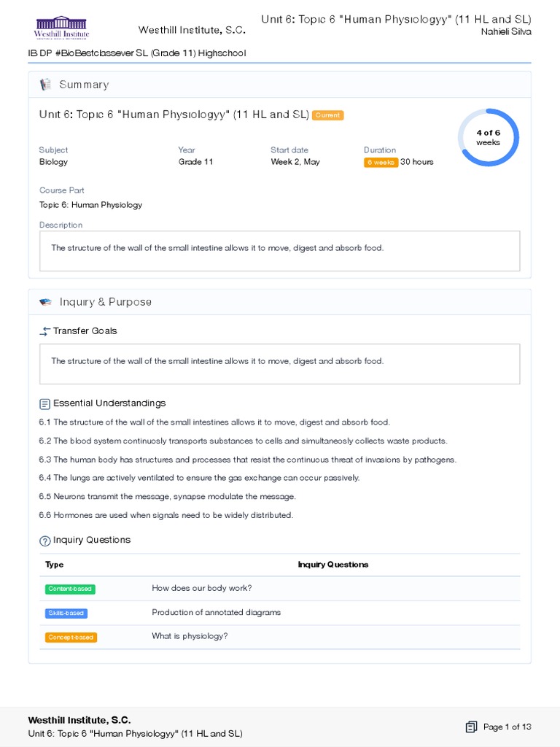Click the 4 of 6 weeks progress ring
Viewport: 560px width, 747px height.
488,137
